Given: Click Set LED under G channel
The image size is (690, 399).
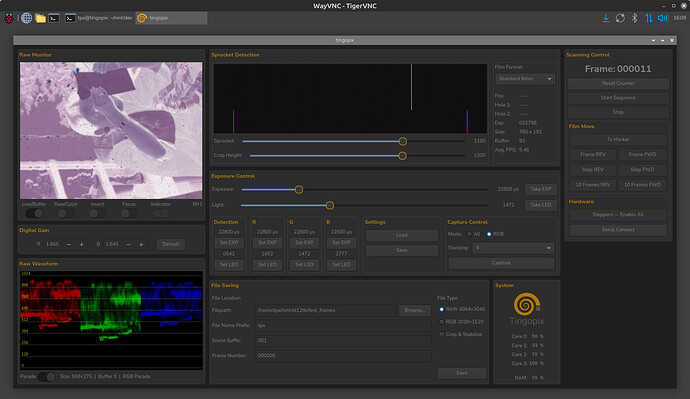Looking at the screenshot, I should (x=304, y=264).
